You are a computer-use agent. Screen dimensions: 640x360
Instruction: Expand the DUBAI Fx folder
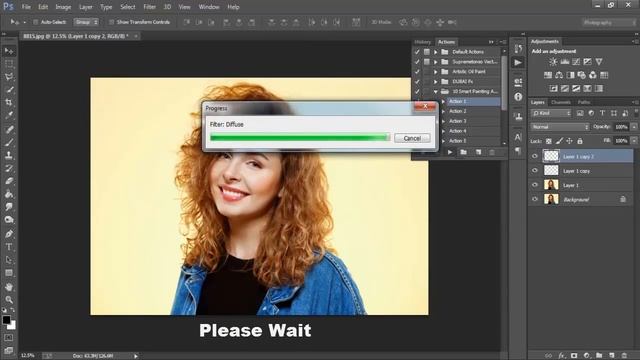pyautogui.click(x=436, y=82)
